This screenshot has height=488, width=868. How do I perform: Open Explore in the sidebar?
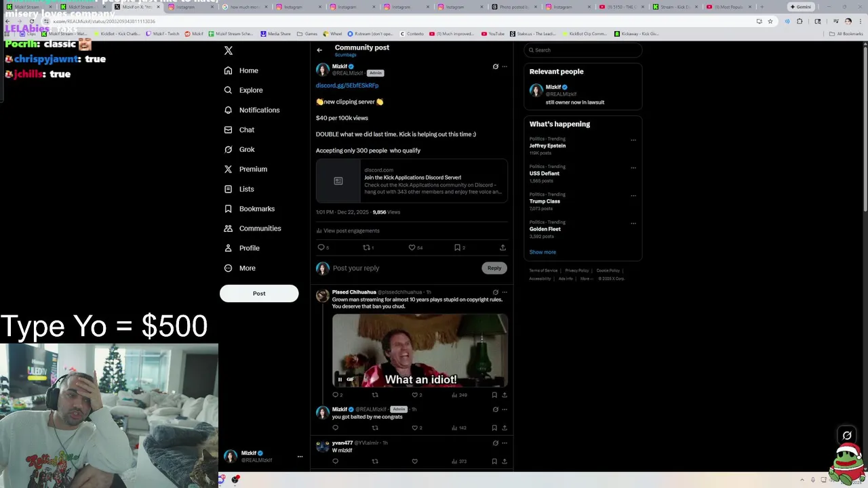tap(243, 90)
